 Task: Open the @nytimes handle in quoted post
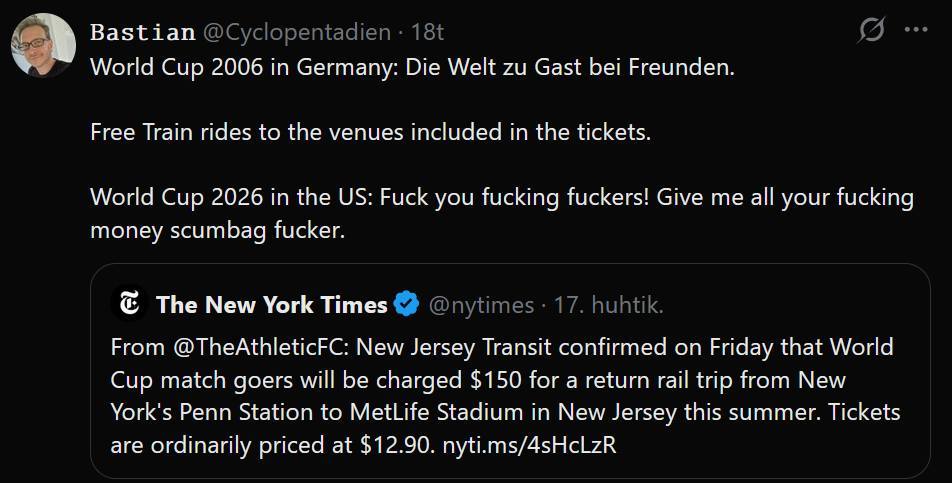pyautogui.click(x=481, y=305)
